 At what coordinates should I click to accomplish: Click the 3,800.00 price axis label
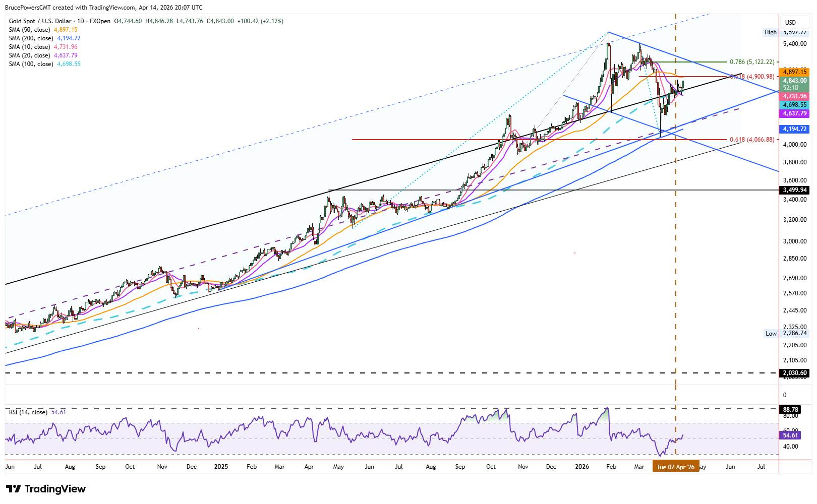[795, 162]
